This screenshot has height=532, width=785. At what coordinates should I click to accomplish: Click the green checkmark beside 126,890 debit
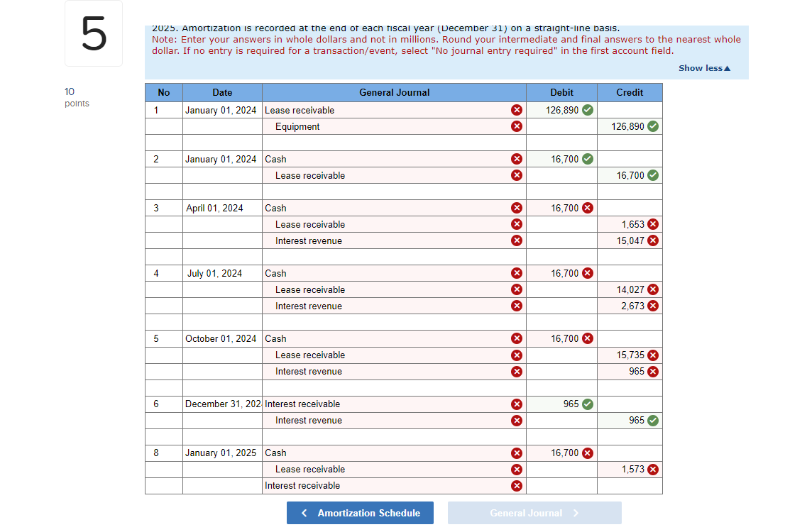pyautogui.click(x=586, y=110)
